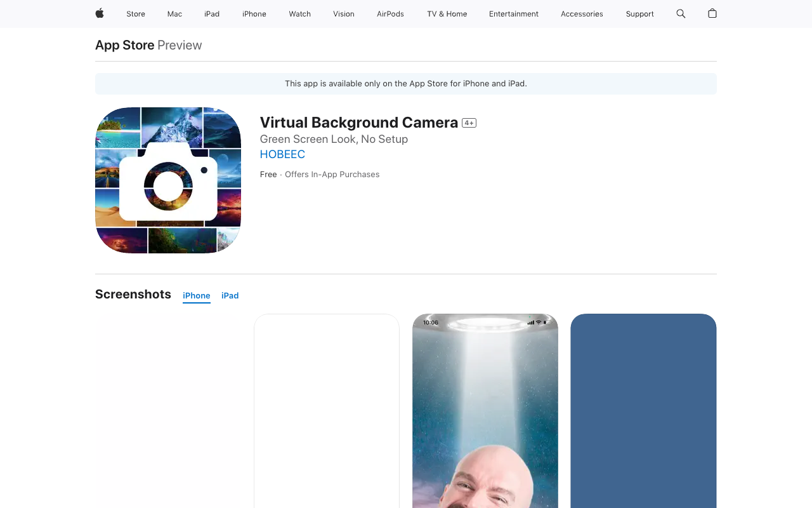Click the Free price label

pyautogui.click(x=268, y=175)
